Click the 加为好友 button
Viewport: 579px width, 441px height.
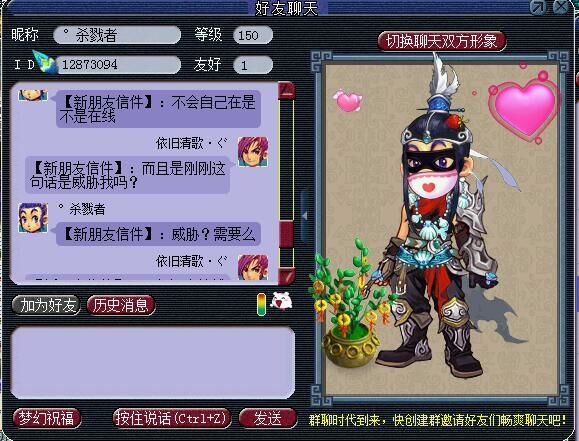click(47, 305)
